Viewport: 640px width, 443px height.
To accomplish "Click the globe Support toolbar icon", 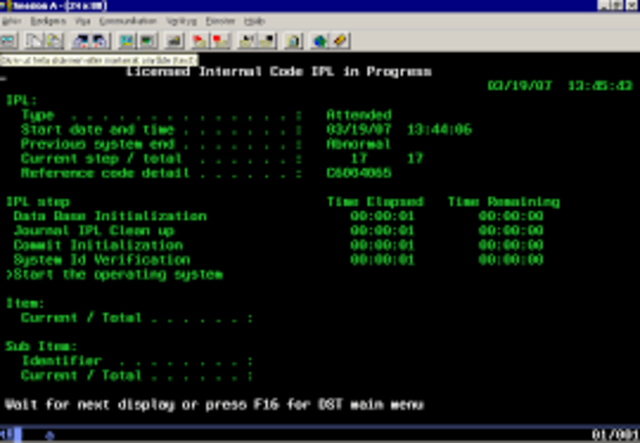I will pyautogui.click(x=320, y=41).
